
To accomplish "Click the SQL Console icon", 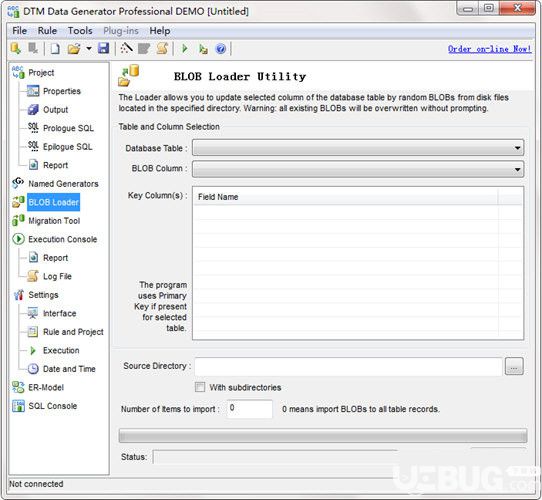I will [18, 406].
